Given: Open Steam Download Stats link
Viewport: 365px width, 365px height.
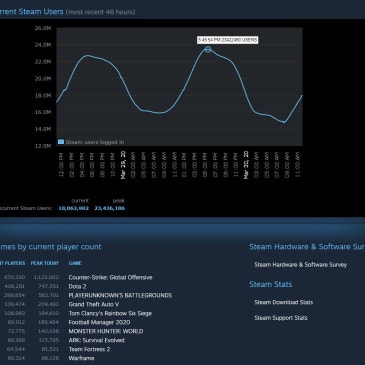Looking at the screenshot, I should 284,302.
